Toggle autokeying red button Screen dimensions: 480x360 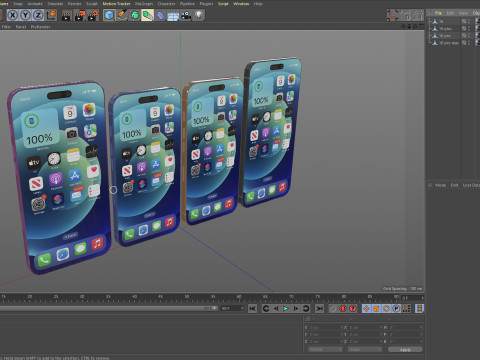coord(343,309)
